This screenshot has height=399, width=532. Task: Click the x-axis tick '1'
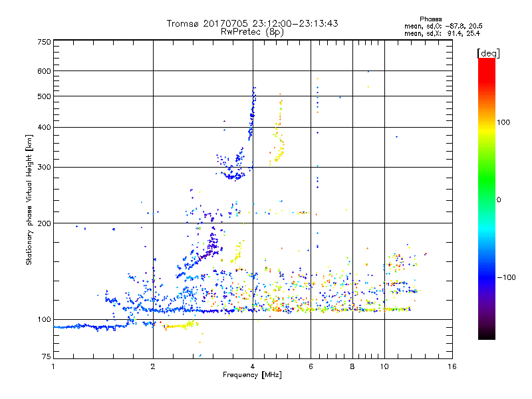pyautogui.click(x=53, y=366)
